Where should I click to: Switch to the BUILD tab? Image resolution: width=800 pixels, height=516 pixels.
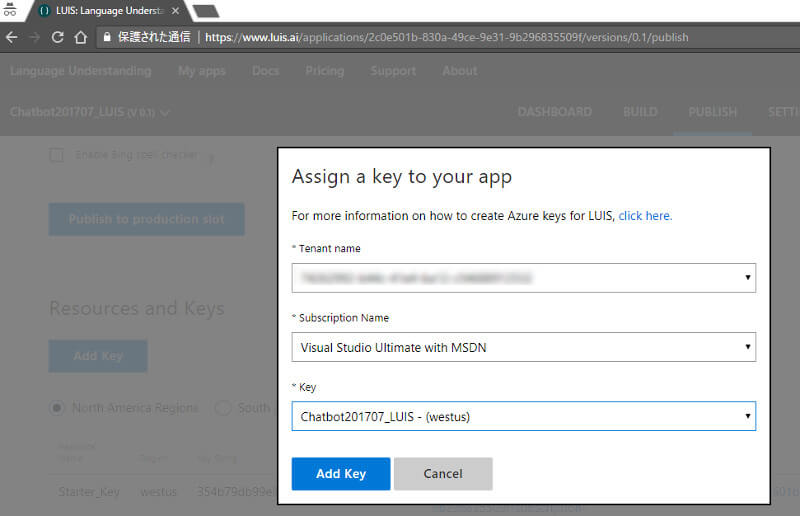click(x=640, y=112)
